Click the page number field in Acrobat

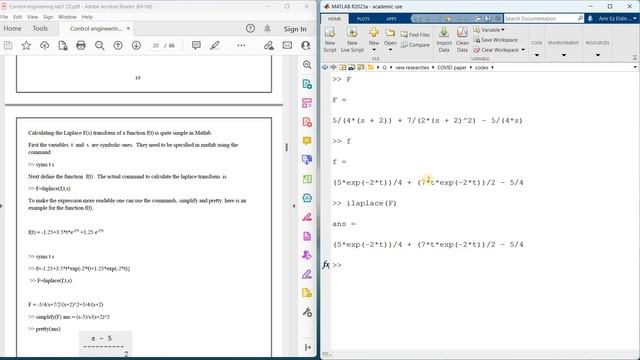coord(156,46)
